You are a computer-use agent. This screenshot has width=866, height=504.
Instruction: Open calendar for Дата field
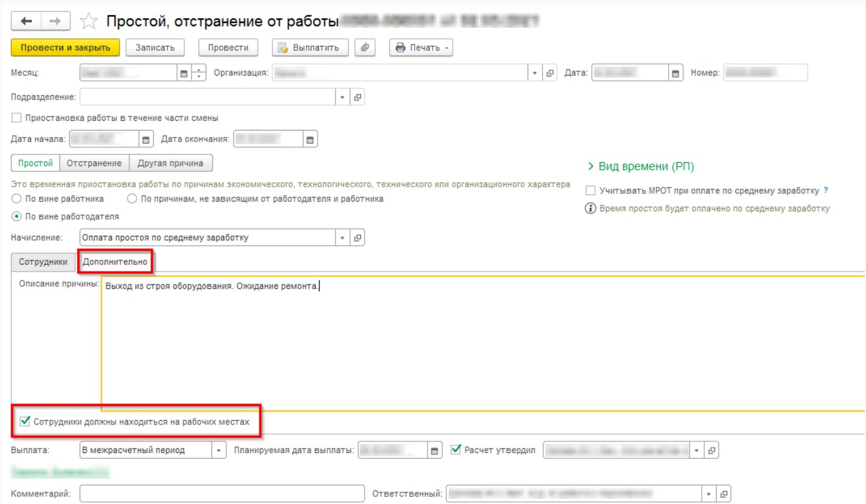pos(676,73)
